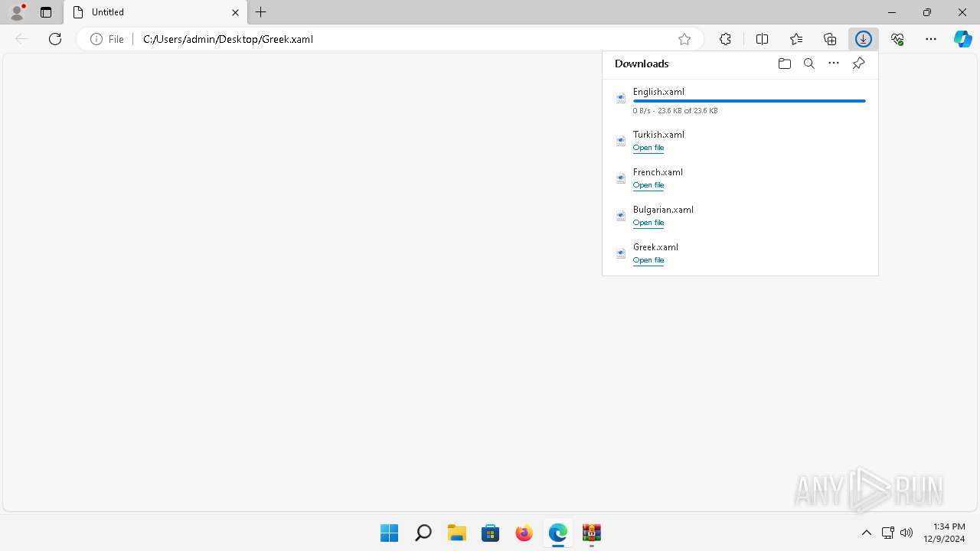Click English.xaml download progress bar
The height and width of the screenshot is (551, 980).
click(749, 101)
